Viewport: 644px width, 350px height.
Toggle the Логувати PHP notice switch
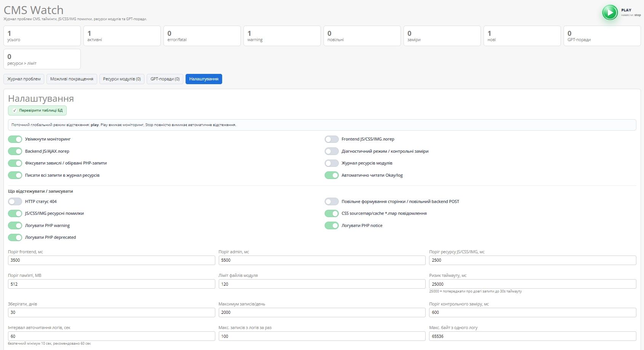pyautogui.click(x=332, y=225)
